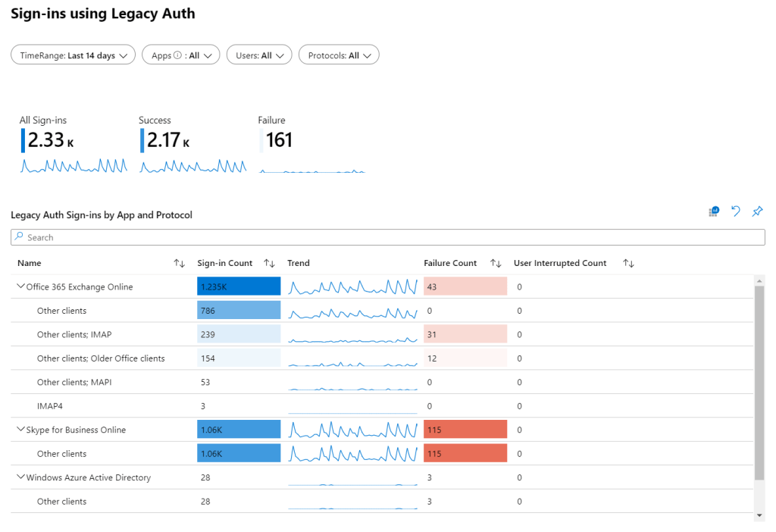This screenshot has width=776, height=532.
Task: Click the Apps info icon
Action: point(177,55)
